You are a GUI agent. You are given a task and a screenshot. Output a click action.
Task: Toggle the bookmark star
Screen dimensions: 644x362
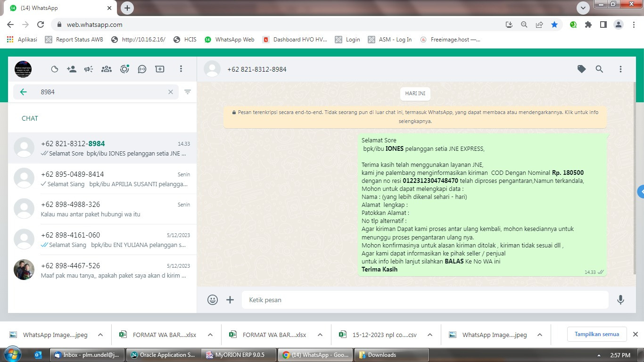coord(554,25)
